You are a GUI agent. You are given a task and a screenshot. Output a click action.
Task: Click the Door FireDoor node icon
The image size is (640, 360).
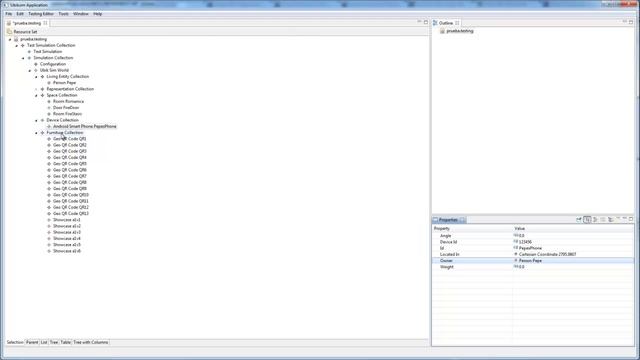point(49,108)
